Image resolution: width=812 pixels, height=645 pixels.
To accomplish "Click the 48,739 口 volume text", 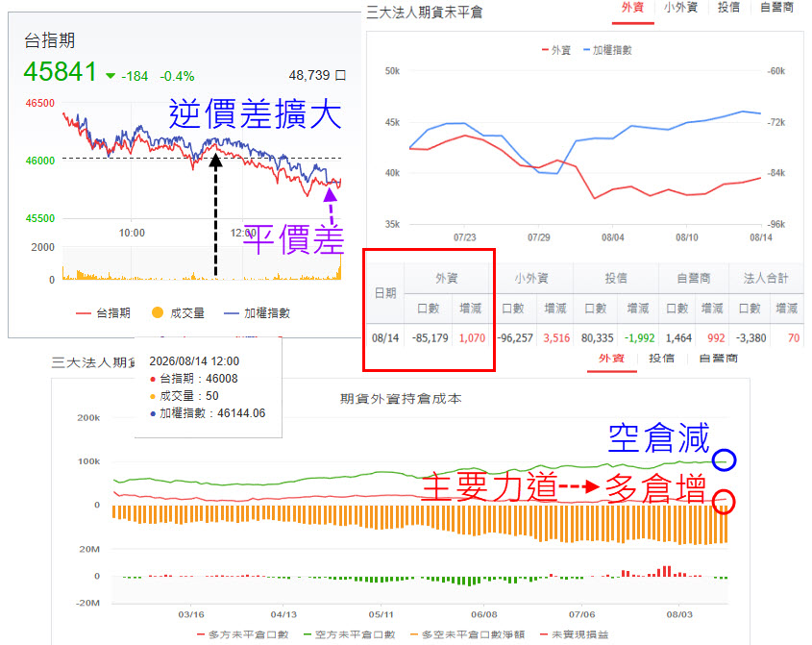I will coord(317,76).
